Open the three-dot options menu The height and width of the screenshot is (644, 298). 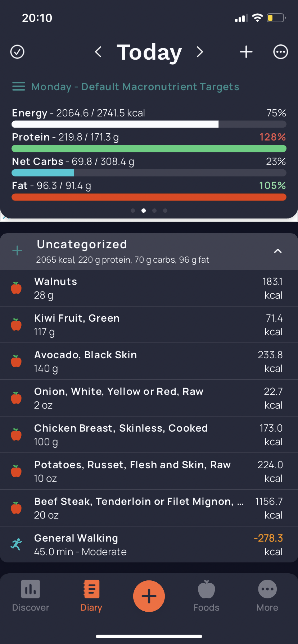click(x=281, y=52)
